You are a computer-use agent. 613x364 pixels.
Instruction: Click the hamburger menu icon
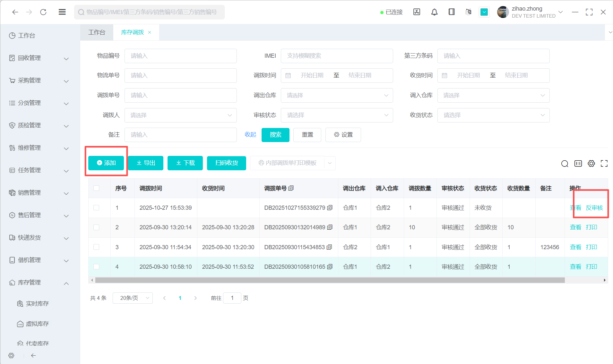tap(62, 12)
